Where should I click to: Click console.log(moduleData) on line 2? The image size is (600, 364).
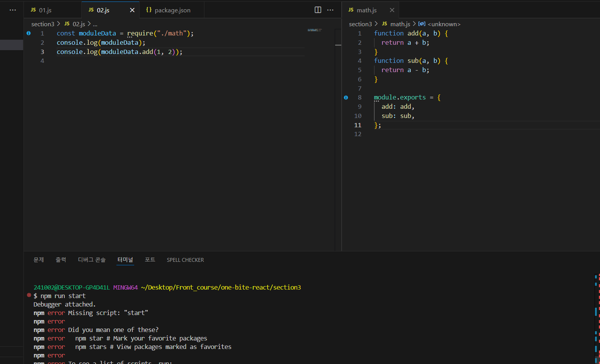coord(101,42)
